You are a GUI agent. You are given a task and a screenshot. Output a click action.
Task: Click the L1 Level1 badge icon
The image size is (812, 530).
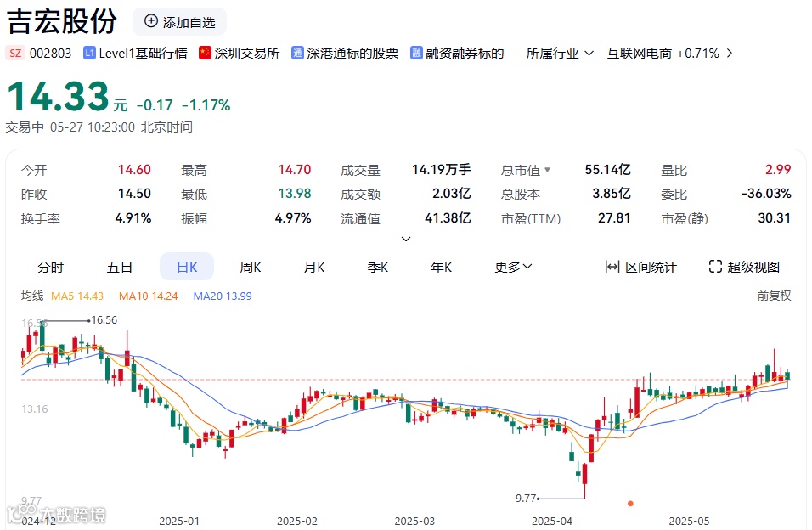coord(89,53)
